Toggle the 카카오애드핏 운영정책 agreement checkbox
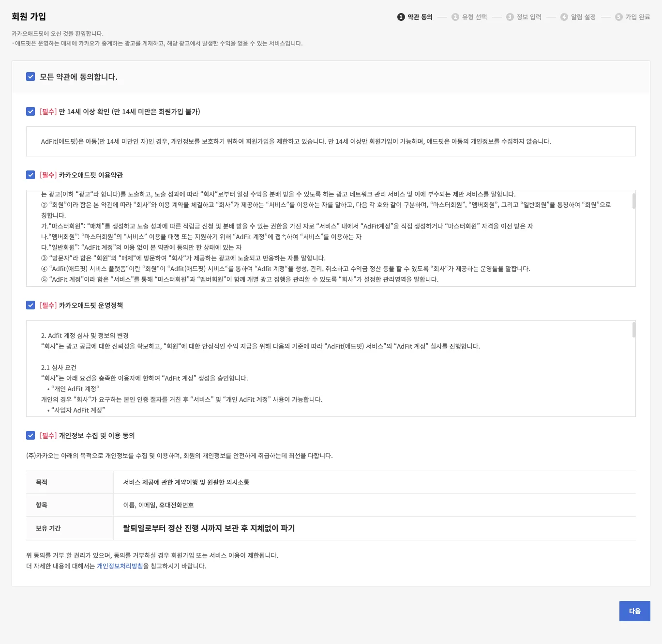The width and height of the screenshot is (662, 644). click(x=30, y=305)
